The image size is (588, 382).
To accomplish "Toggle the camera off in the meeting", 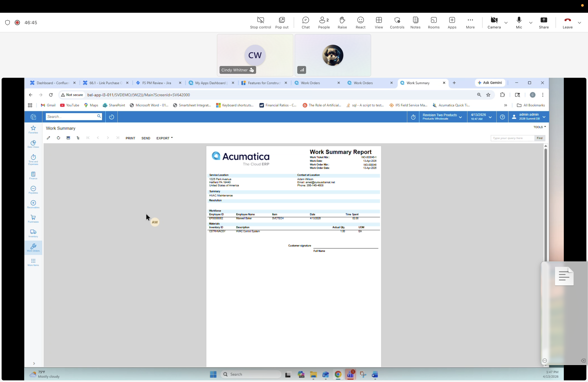I will (494, 23).
